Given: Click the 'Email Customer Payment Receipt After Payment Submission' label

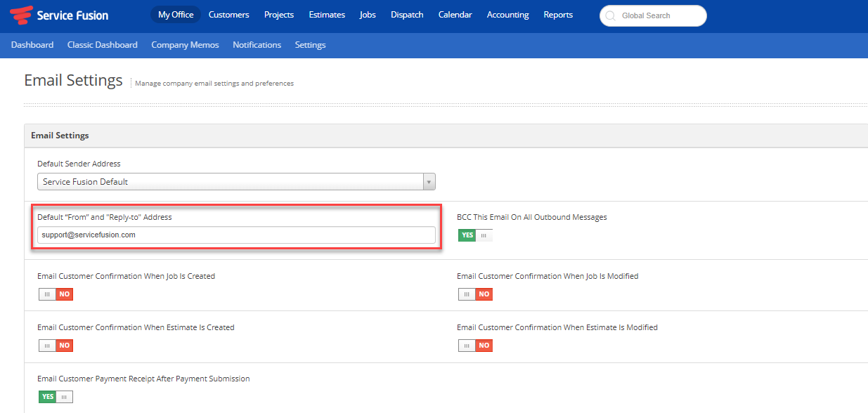Looking at the screenshot, I should pyautogui.click(x=143, y=379).
